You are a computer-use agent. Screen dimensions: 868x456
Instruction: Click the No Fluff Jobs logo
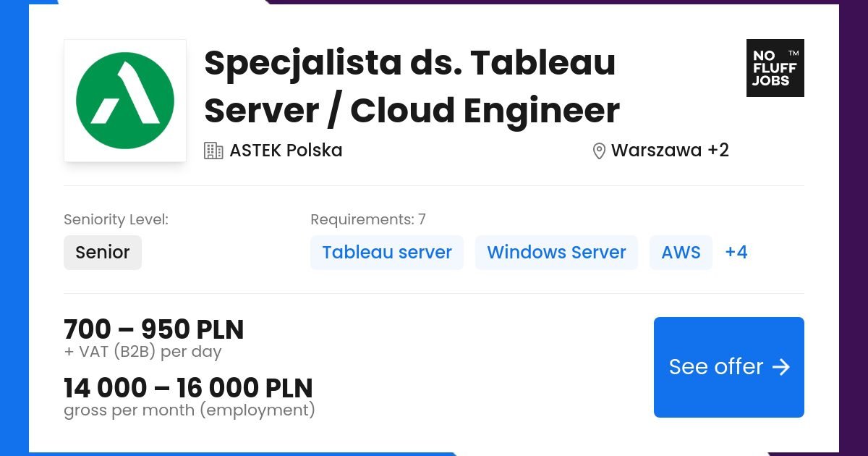tap(775, 68)
